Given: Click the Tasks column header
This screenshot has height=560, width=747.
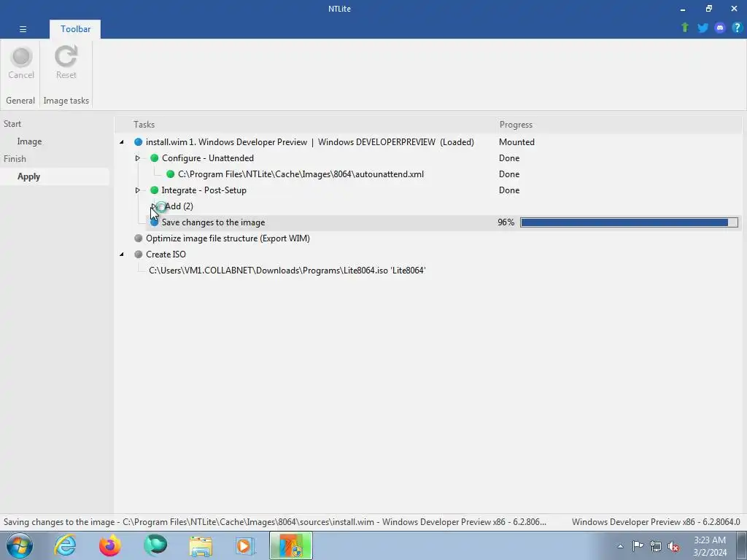Looking at the screenshot, I should [x=144, y=124].
